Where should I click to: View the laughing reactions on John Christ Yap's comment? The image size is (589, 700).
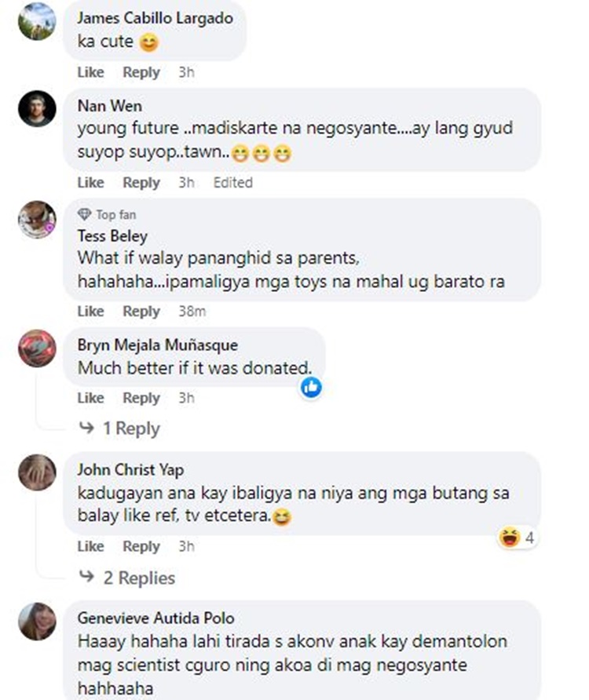pos(517,538)
